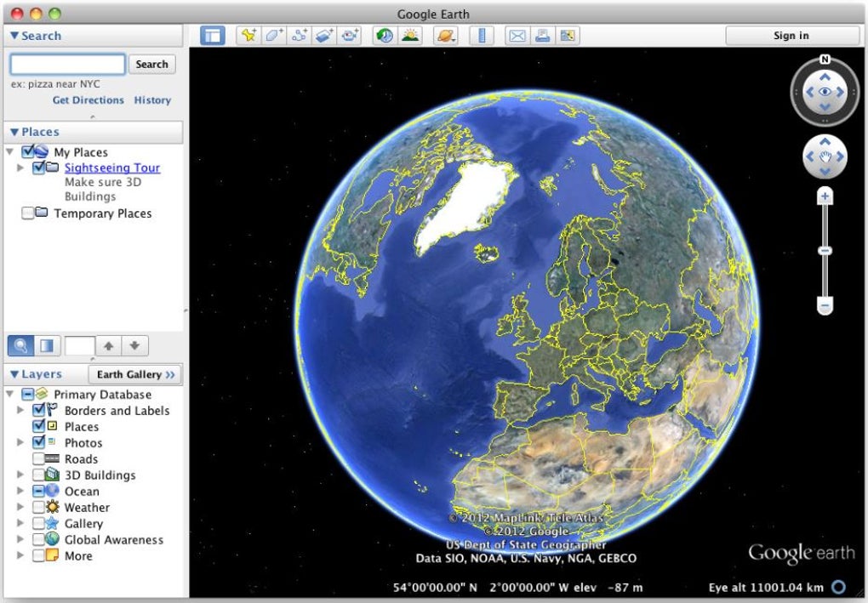868x603 pixels.
Task: Uncheck the Borders and Labels layer
Action: (38, 411)
